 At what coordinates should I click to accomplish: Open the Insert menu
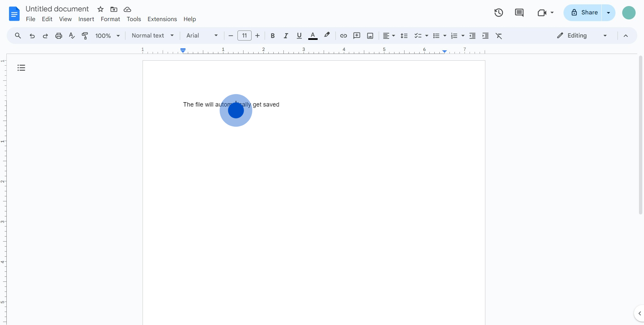click(86, 19)
